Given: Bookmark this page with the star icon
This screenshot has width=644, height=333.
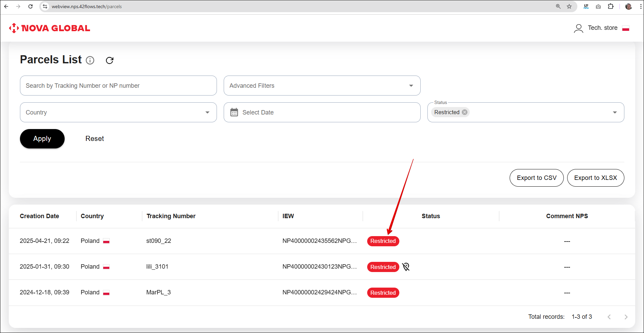Looking at the screenshot, I should pyautogui.click(x=569, y=6).
